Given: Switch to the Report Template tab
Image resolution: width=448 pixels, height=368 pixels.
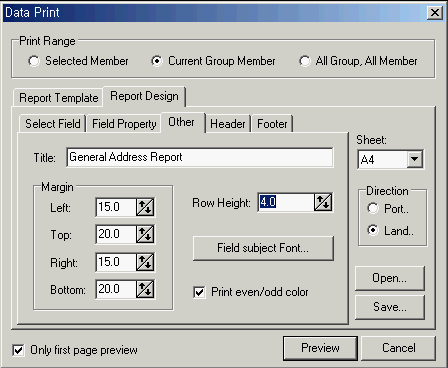Looking at the screenshot, I should coord(58,98).
